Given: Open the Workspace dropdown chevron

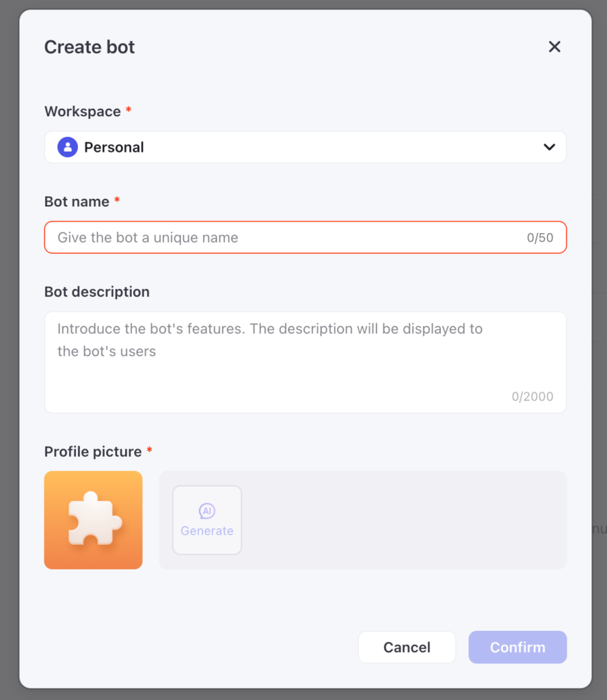Looking at the screenshot, I should pos(549,147).
